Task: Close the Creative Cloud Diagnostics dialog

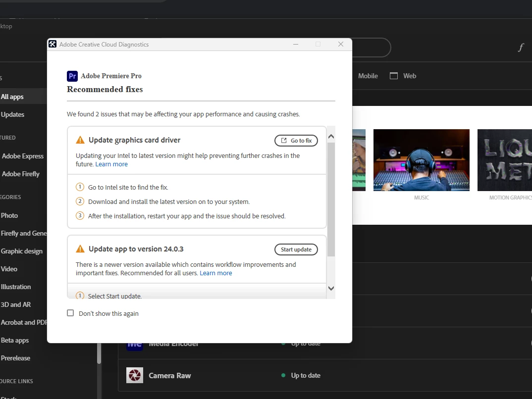Action: 341,44
